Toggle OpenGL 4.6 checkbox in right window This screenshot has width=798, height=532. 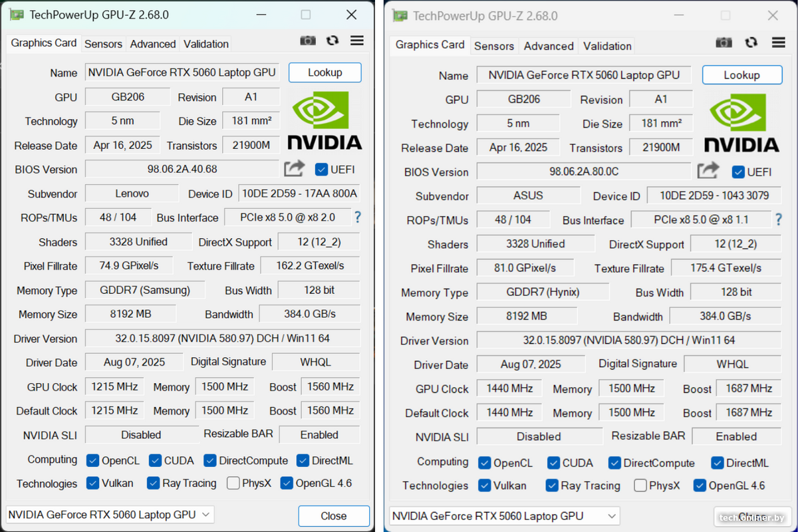pos(700,485)
